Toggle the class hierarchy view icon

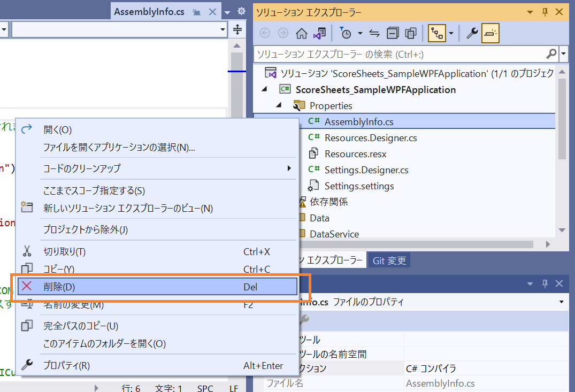tap(437, 33)
